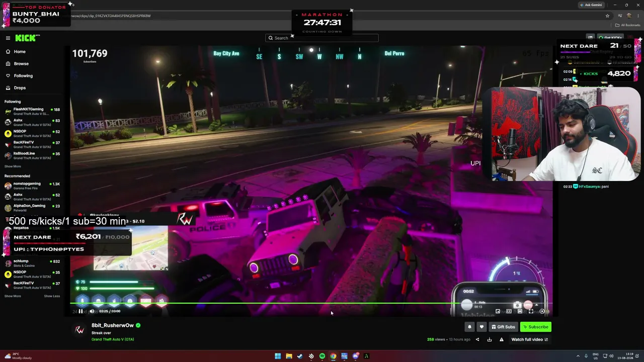Expand Recommended list with Show More
The image size is (644, 362).
[x=13, y=296]
